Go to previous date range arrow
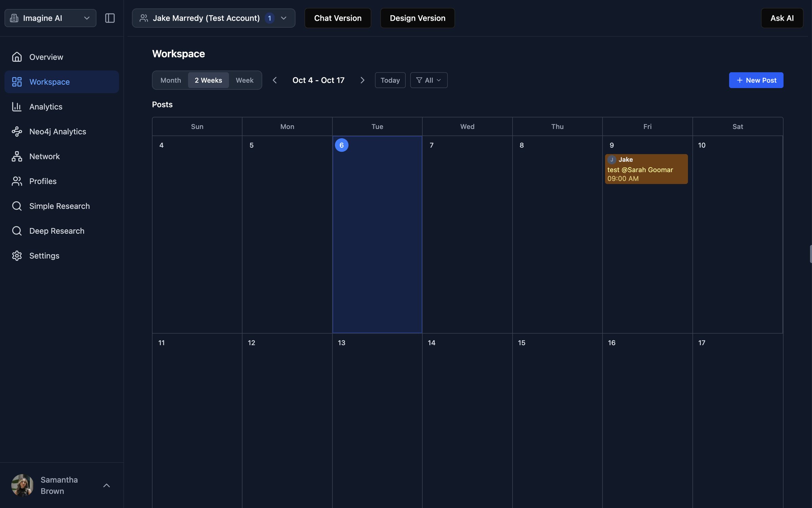Viewport: 812px width, 508px height. [x=275, y=80]
